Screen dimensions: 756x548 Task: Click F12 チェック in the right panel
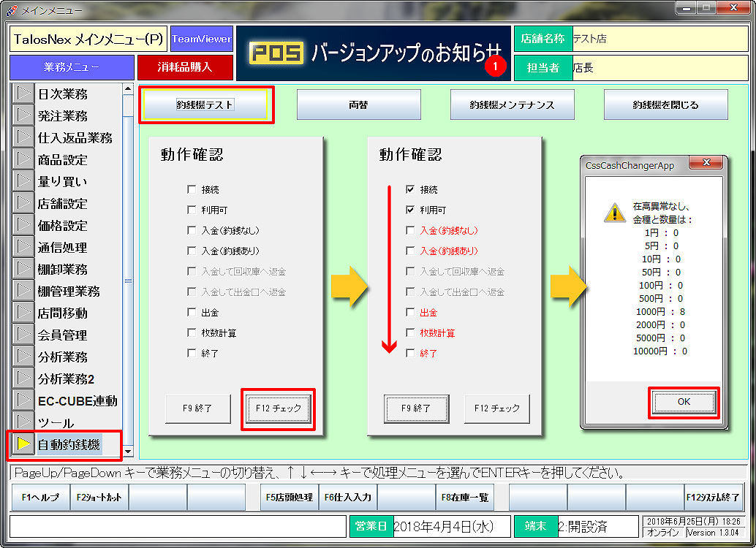click(497, 408)
